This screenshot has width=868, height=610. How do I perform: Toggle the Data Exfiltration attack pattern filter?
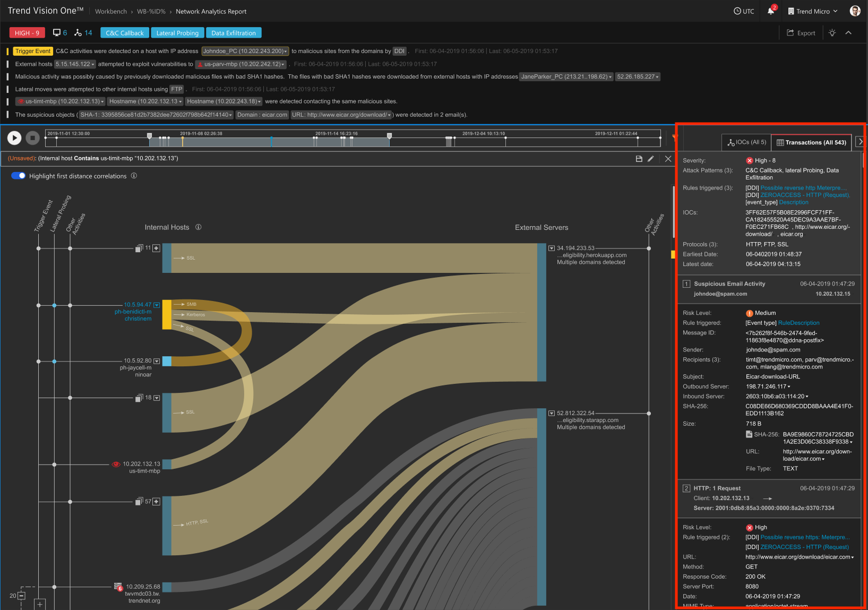pyautogui.click(x=234, y=32)
